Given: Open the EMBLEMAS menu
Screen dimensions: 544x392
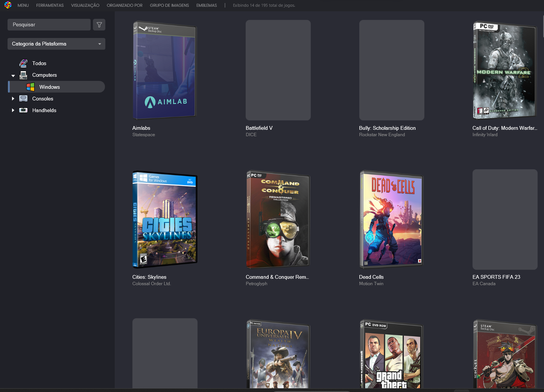Looking at the screenshot, I should pos(207,5).
